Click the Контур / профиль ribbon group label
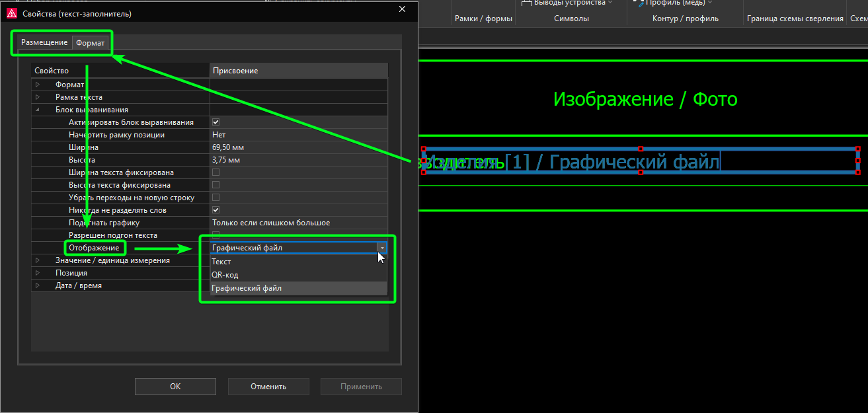This screenshot has height=413, width=868. [x=685, y=19]
